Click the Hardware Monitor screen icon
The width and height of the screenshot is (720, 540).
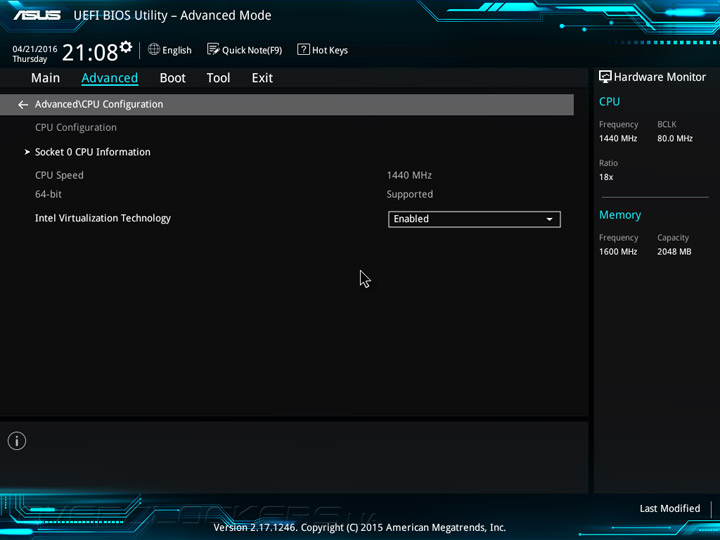click(x=605, y=77)
